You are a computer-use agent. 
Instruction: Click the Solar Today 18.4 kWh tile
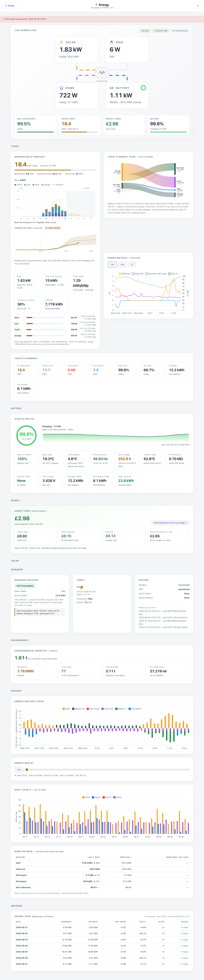tap(80, 125)
